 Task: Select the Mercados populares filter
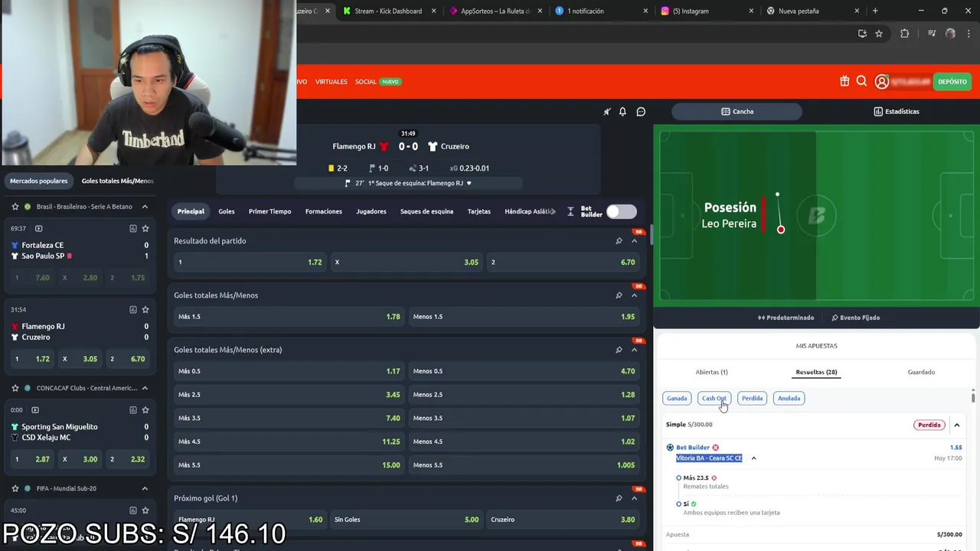pos(39,181)
